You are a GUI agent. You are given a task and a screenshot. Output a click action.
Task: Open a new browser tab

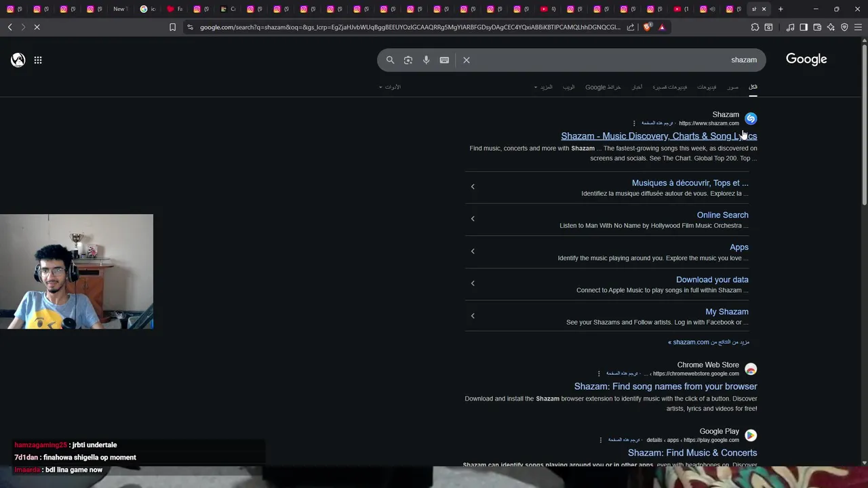pyautogui.click(x=781, y=9)
